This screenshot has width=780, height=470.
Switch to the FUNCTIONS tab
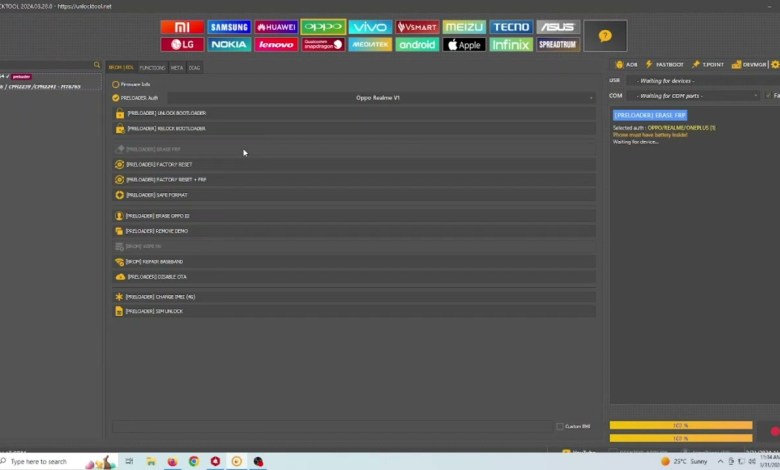152,68
